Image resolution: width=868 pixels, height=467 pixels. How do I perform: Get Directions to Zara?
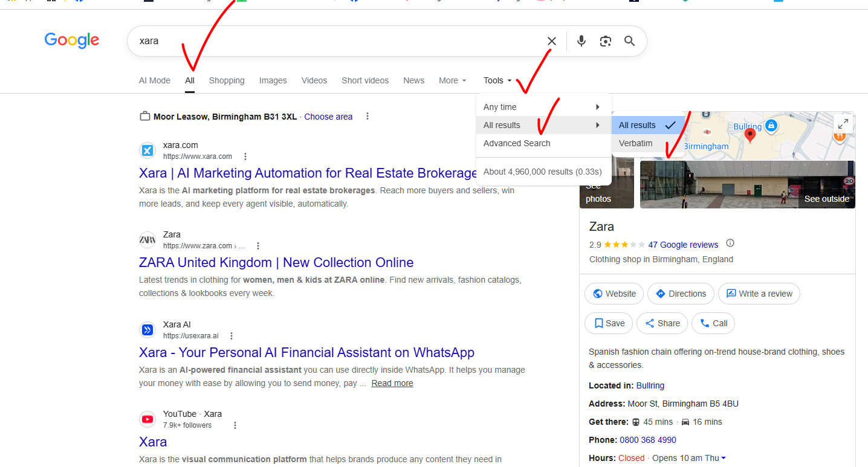[x=681, y=294]
